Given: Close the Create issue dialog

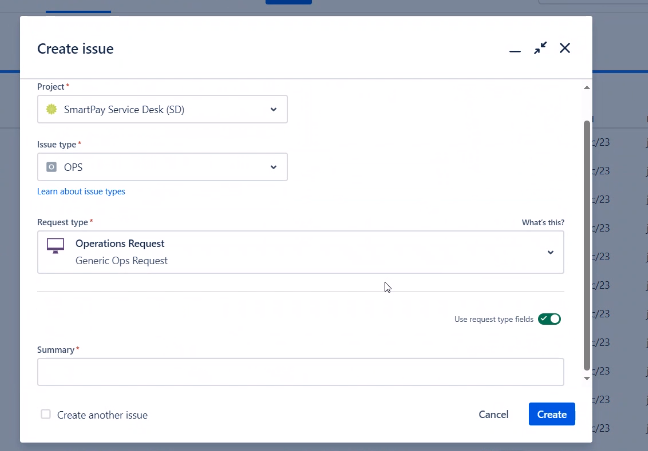Looking at the screenshot, I should point(565,48).
